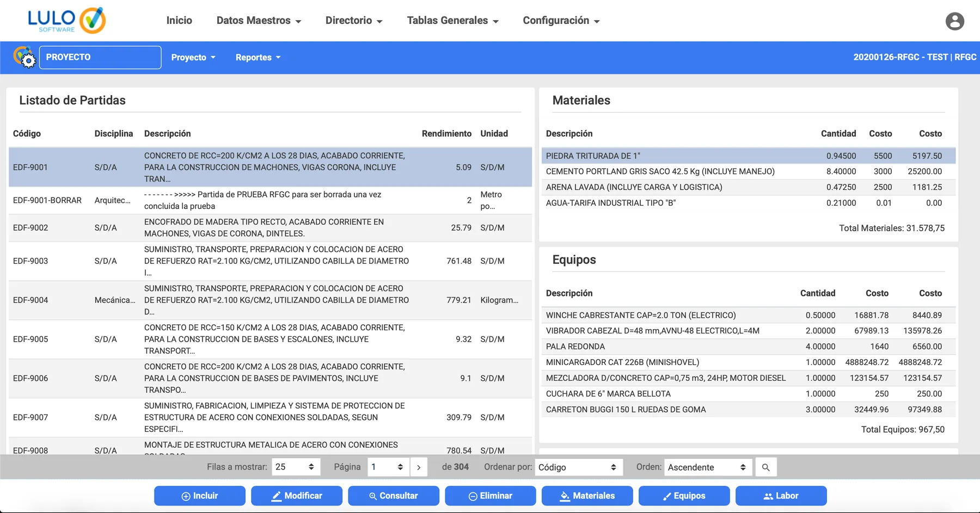Screen dimensions: 980x513
Task: Expand the Datos Maestros menu
Action: click(259, 21)
